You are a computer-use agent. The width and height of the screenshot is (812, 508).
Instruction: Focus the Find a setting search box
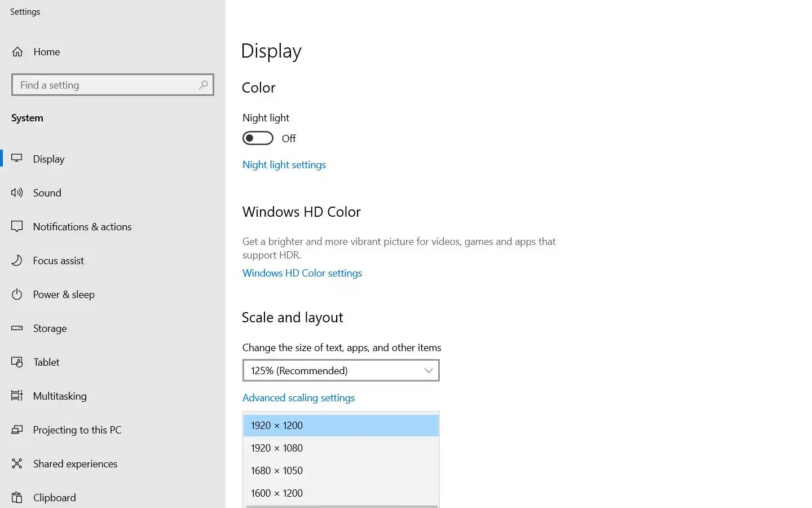coord(107,85)
